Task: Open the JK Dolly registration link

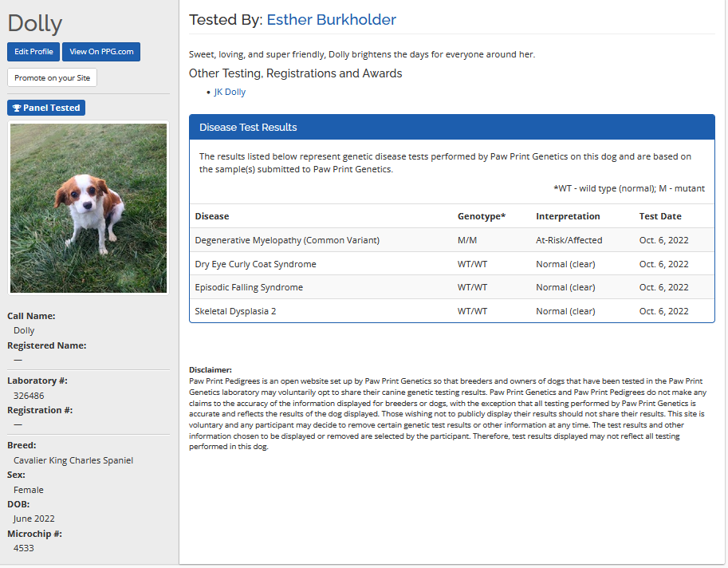Action: tap(230, 92)
